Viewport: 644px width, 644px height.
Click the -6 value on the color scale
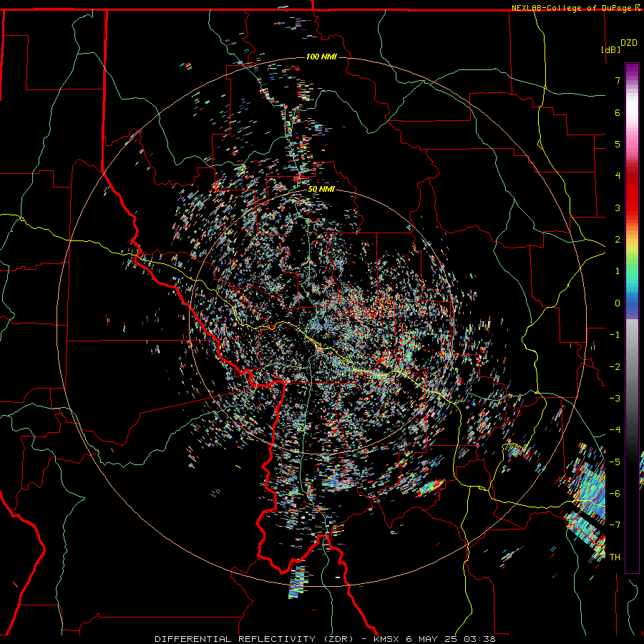[615, 494]
